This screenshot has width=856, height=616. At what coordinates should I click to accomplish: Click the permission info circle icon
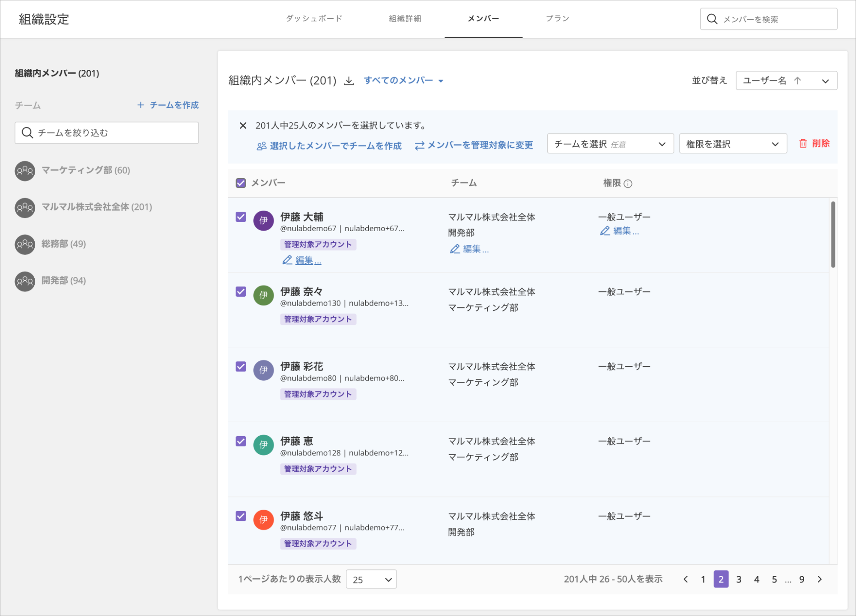(628, 184)
